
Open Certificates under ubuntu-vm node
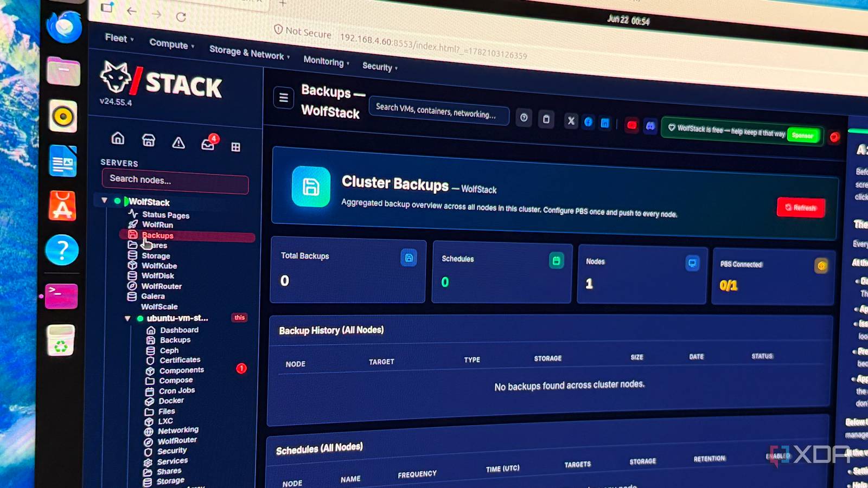click(180, 360)
